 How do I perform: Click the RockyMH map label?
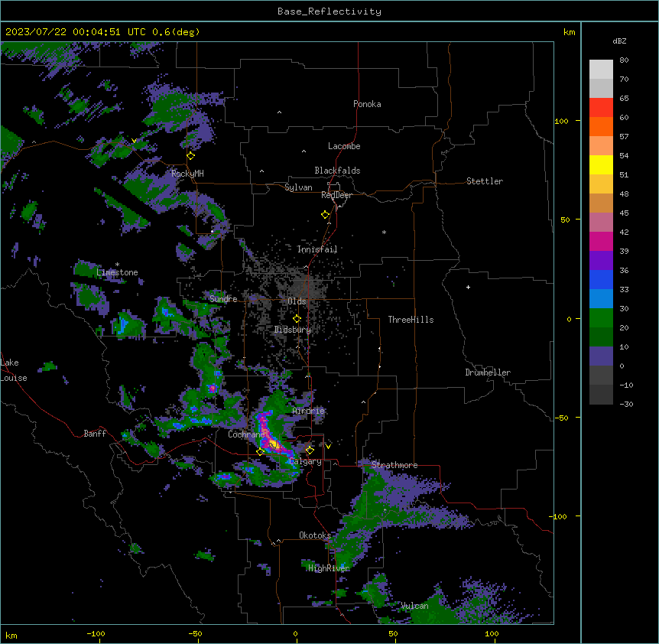click(x=187, y=174)
